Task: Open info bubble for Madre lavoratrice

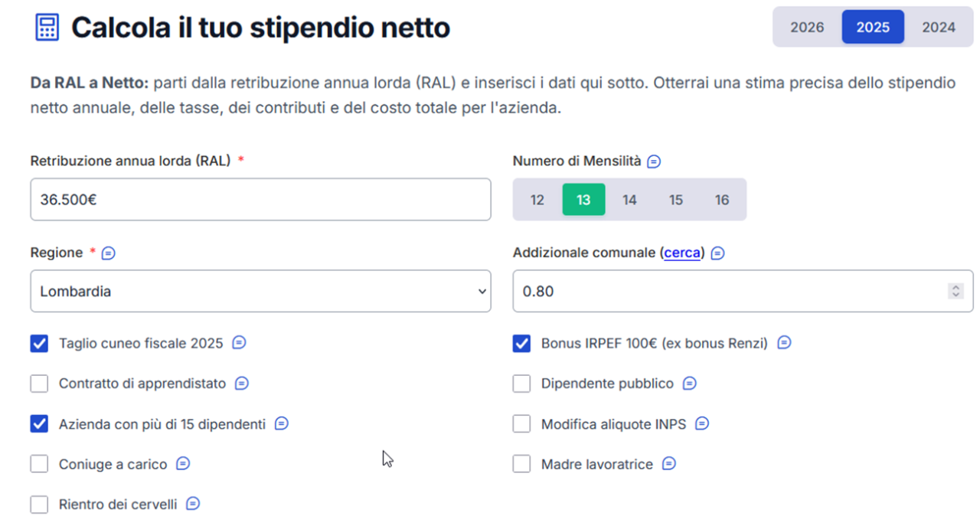Action: [669, 464]
